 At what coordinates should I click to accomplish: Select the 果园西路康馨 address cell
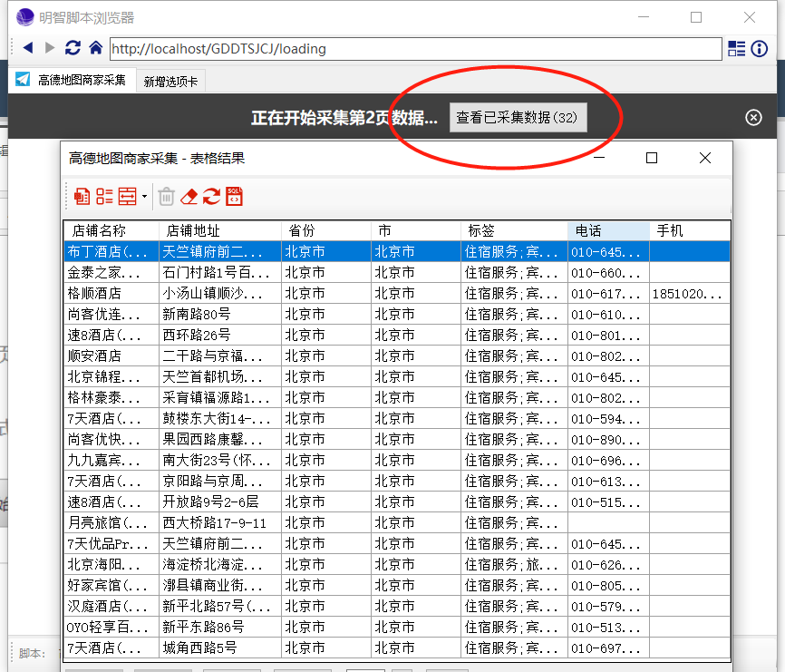click(220, 439)
